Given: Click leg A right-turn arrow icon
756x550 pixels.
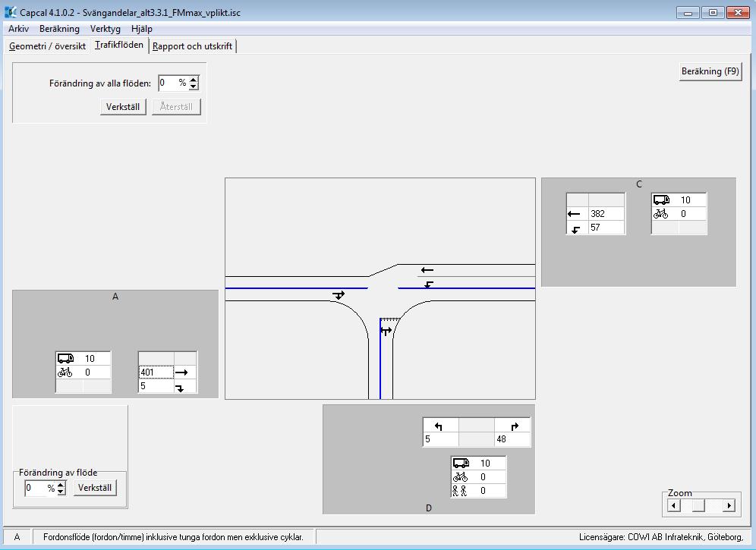Looking at the screenshot, I should point(180,387).
